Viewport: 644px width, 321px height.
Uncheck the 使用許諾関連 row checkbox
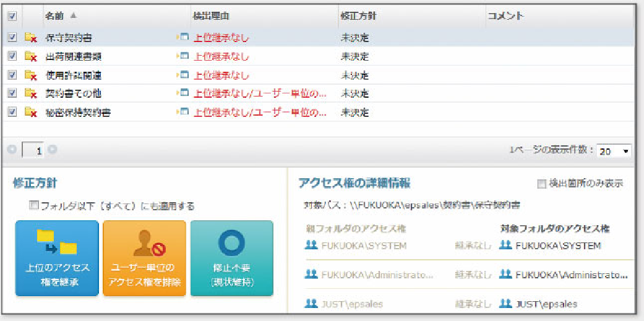point(12,75)
